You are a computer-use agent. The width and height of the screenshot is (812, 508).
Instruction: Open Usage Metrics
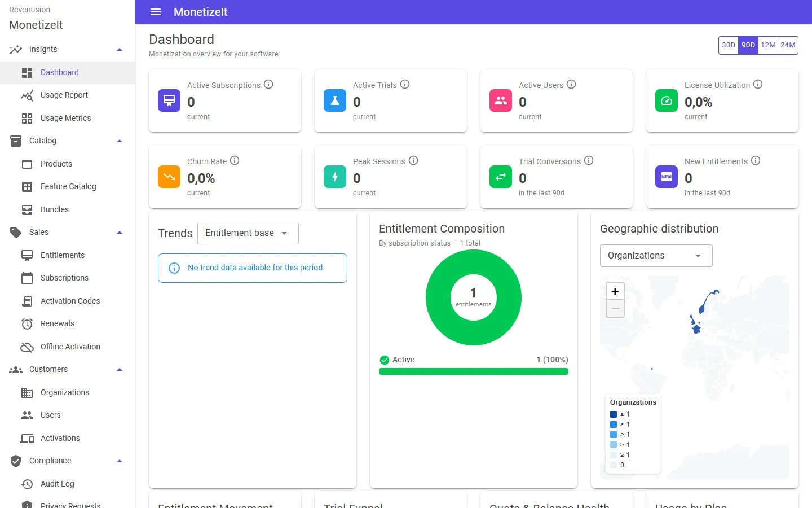(68, 118)
